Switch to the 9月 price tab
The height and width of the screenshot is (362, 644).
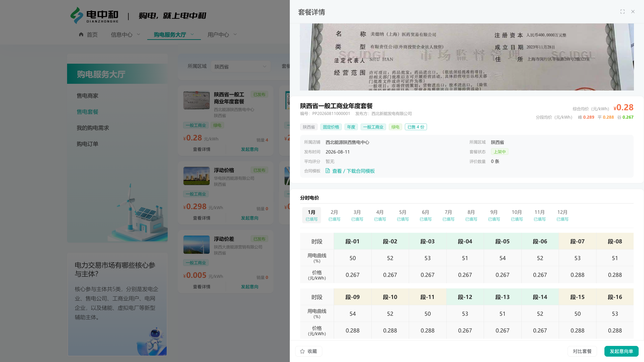(x=494, y=215)
